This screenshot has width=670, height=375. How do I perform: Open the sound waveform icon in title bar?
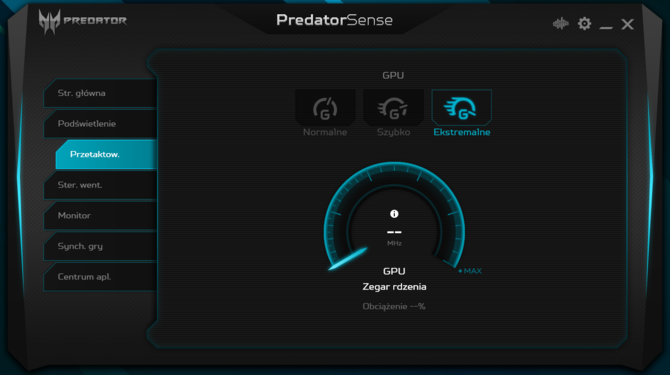point(560,23)
